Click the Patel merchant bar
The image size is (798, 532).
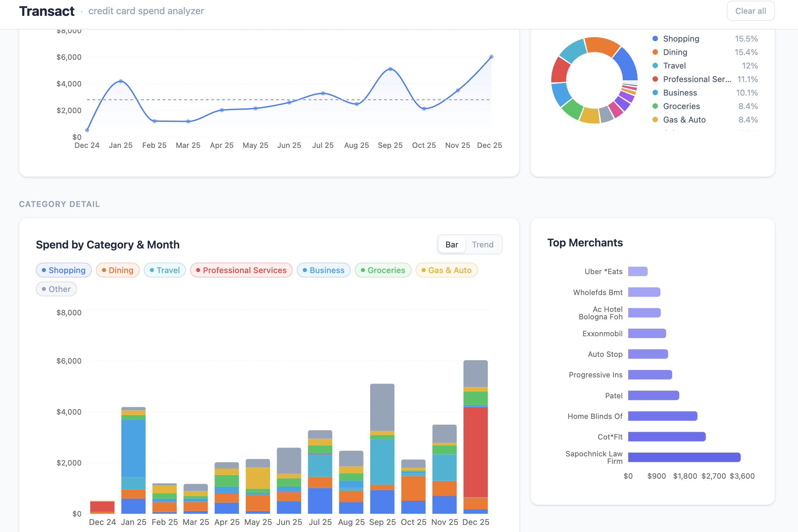point(654,395)
